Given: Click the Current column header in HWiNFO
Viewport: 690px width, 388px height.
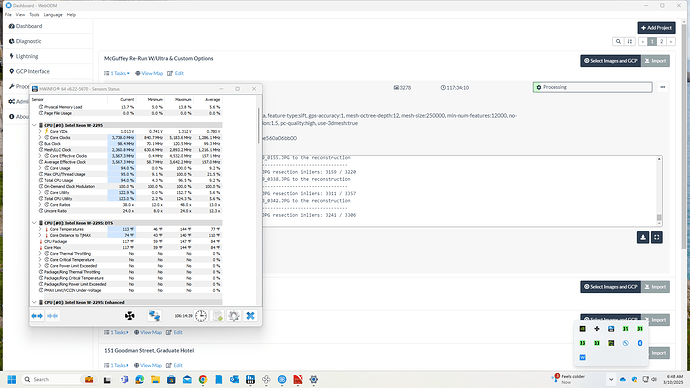Looking at the screenshot, I should (127, 100).
